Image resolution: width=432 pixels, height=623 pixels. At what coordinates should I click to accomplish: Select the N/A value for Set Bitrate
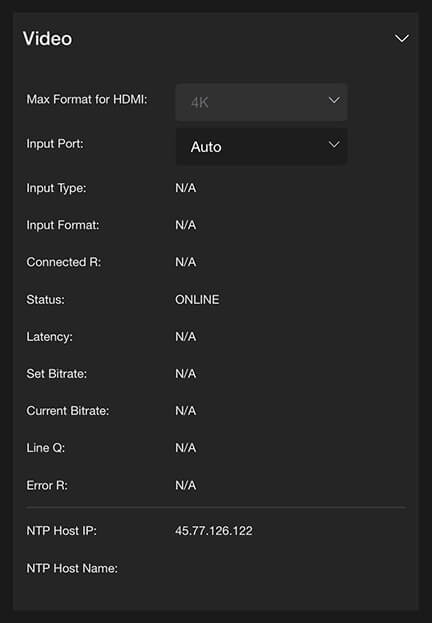click(186, 374)
